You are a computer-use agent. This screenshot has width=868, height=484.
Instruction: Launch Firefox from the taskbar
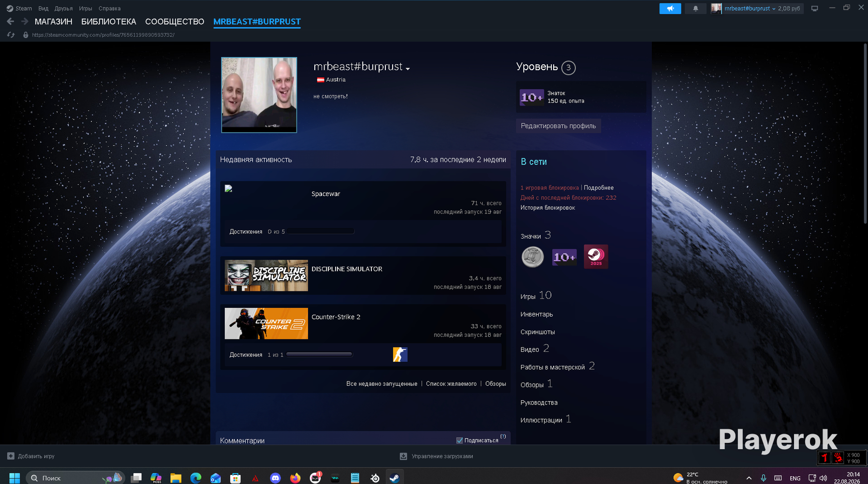click(x=295, y=478)
